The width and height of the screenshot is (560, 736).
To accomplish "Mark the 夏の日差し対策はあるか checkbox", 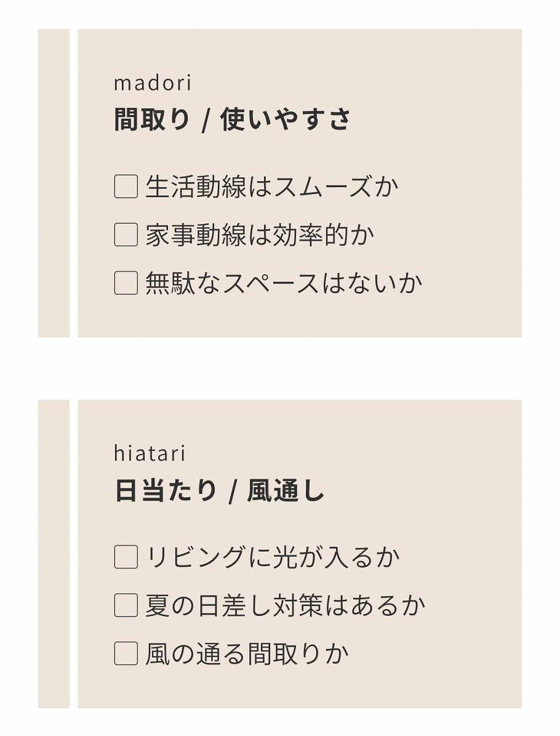I will tap(126, 605).
